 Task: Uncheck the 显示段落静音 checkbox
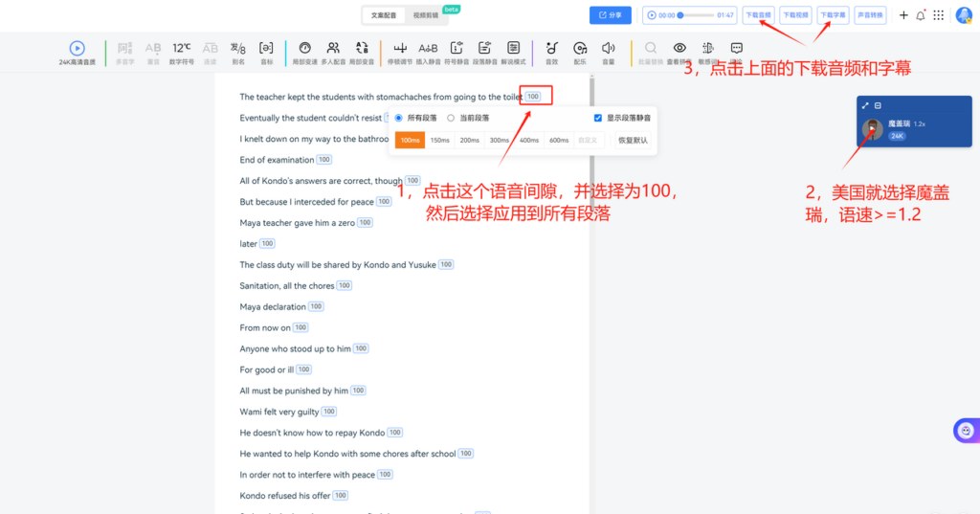pos(598,118)
